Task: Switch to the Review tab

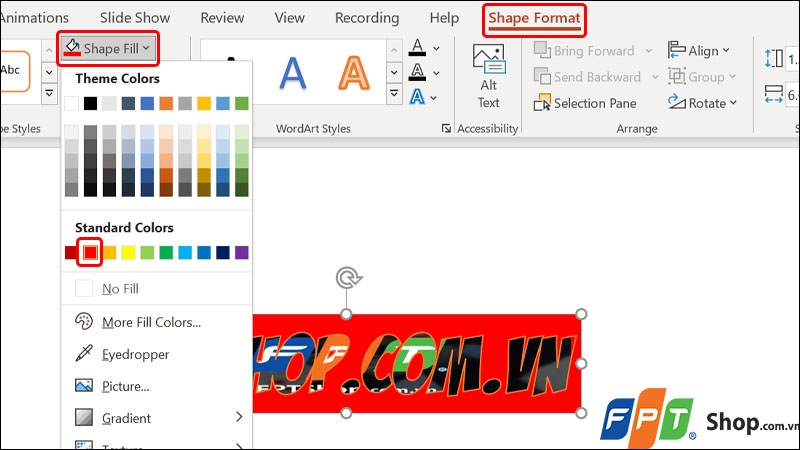Action: pyautogui.click(x=222, y=18)
